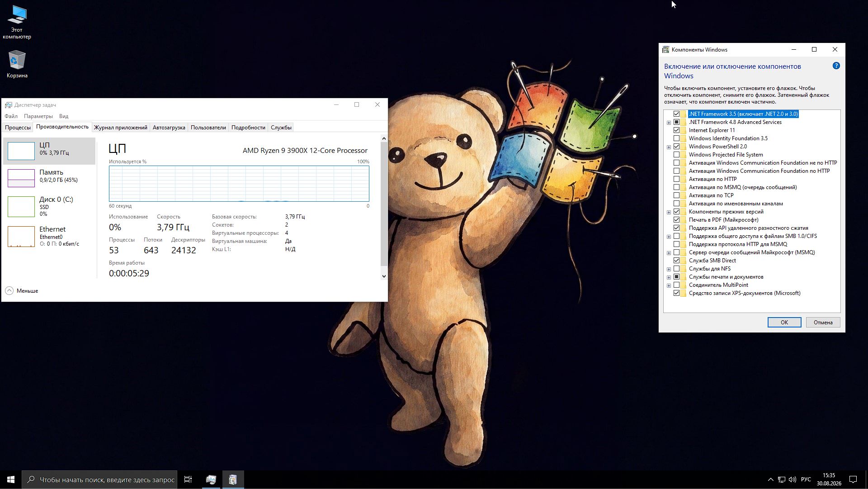The image size is (868, 489).
Task: Select the Memory graph thumbnail
Action: pyautogui.click(x=21, y=178)
